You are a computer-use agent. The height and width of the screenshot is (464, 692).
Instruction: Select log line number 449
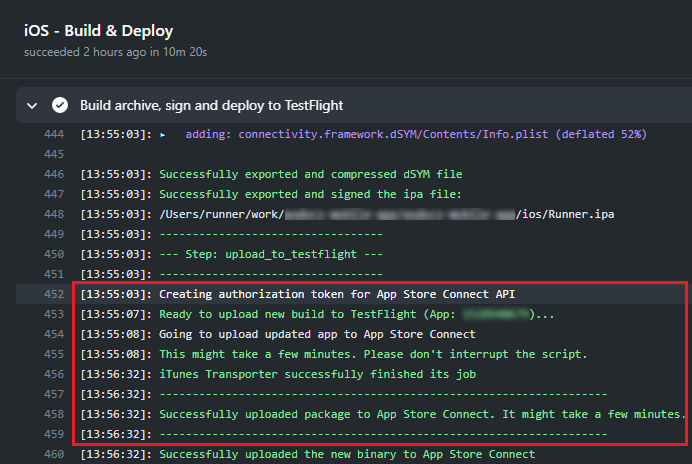point(54,234)
